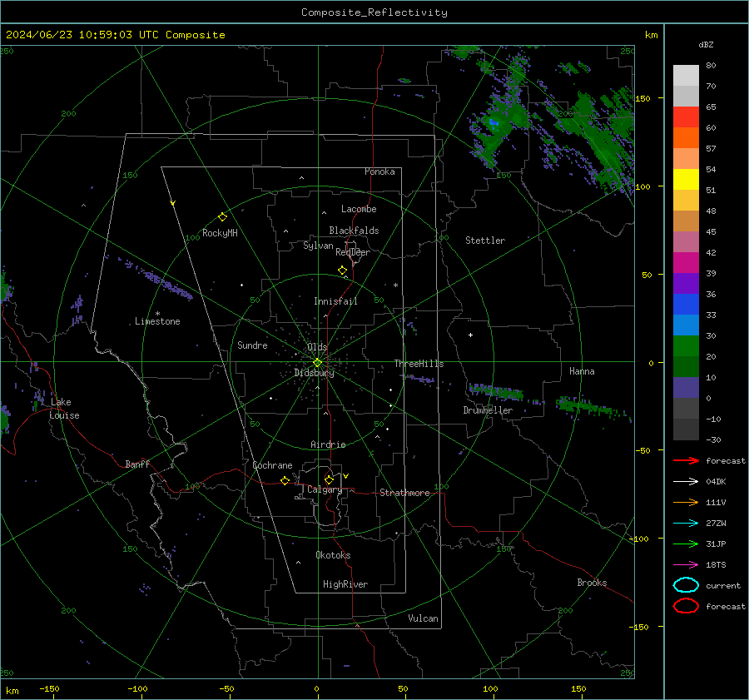Click the Ponoka label
Viewport: 749px width, 700px height.
tap(379, 171)
